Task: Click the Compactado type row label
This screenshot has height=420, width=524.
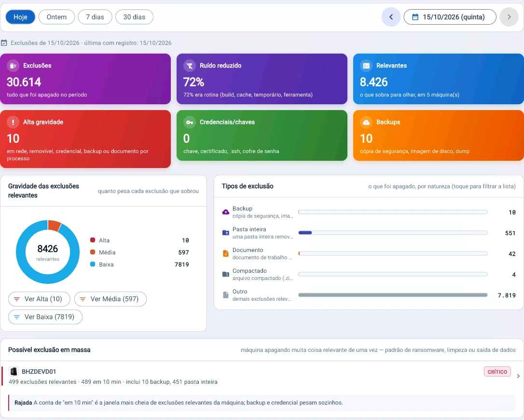Action: coord(249,270)
